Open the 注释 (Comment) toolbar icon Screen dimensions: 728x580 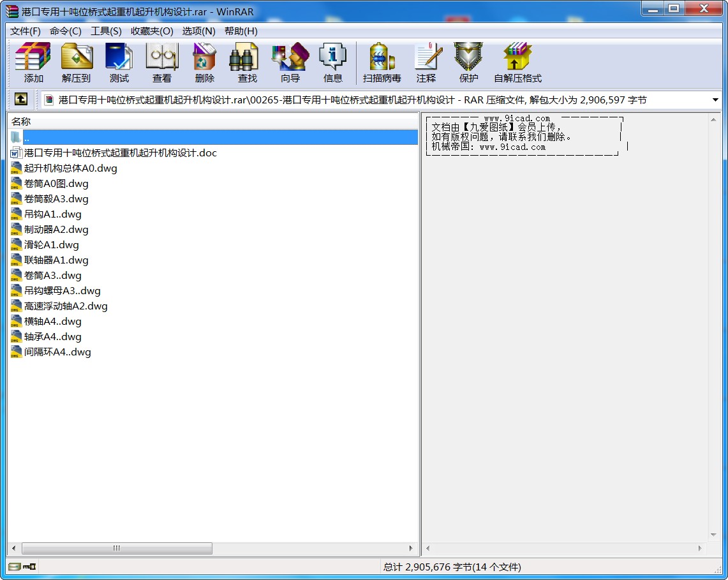click(426, 63)
